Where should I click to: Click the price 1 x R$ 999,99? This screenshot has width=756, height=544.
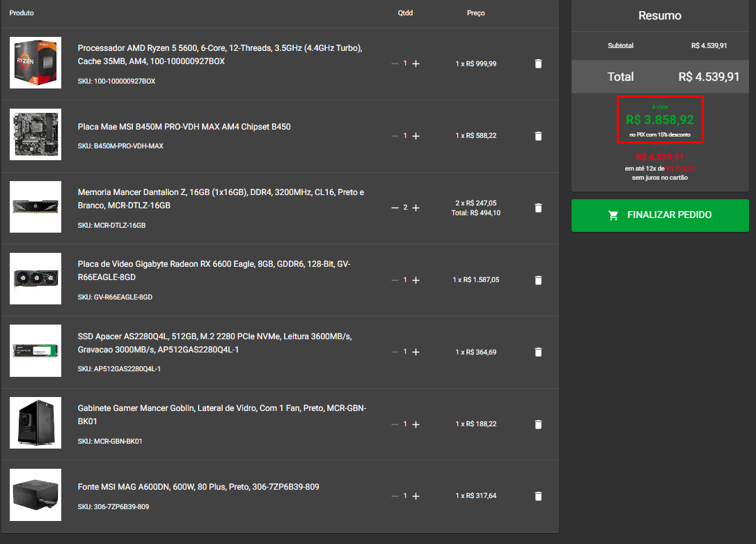(x=476, y=63)
